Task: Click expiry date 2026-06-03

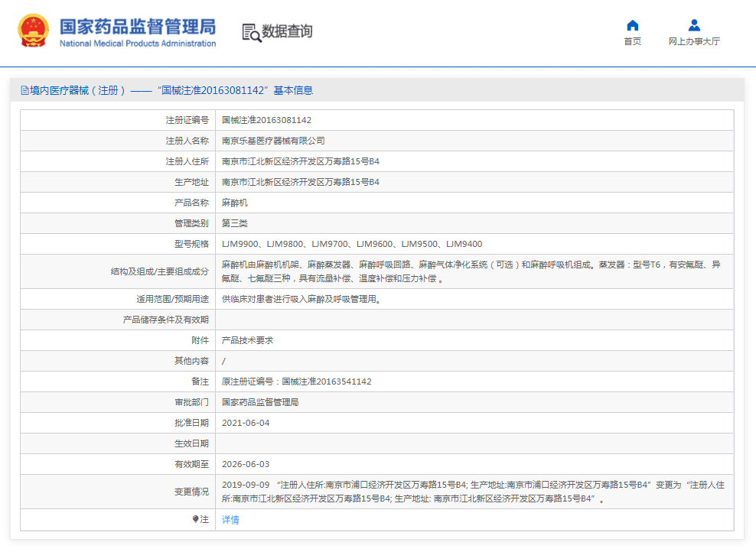Action: coord(246,464)
